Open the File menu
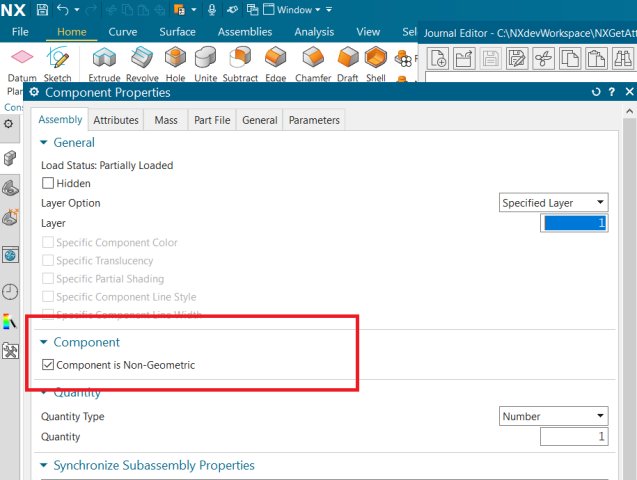Viewport: 637px width, 480px height. pyautogui.click(x=20, y=32)
